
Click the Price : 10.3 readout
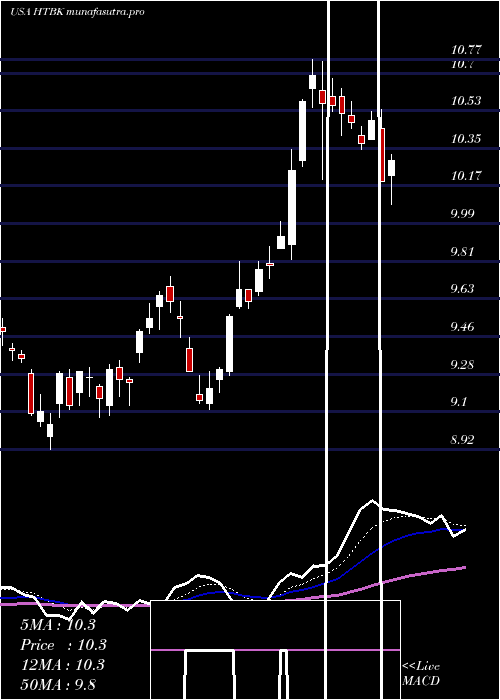63,645
